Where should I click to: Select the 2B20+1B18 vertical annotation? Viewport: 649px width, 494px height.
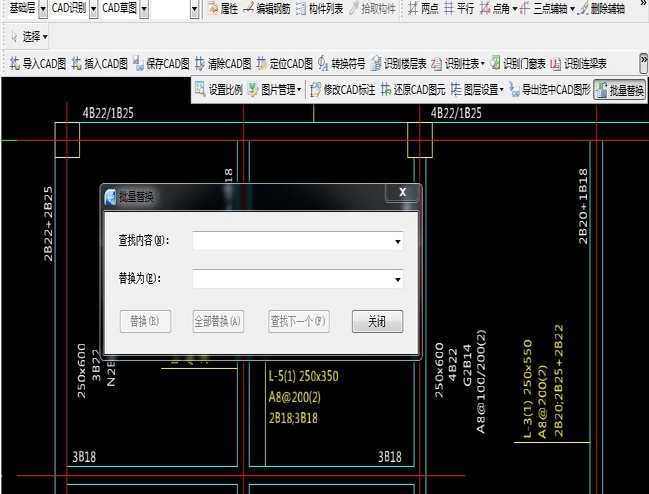point(583,206)
